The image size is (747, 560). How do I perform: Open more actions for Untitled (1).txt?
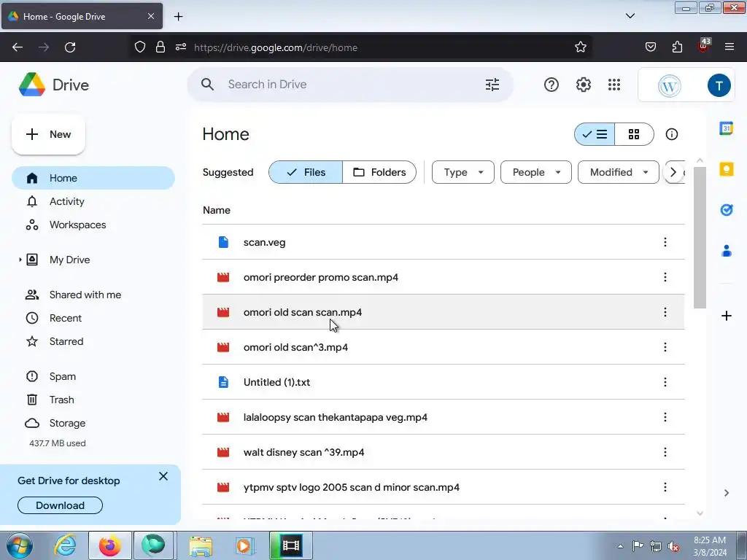(x=665, y=382)
